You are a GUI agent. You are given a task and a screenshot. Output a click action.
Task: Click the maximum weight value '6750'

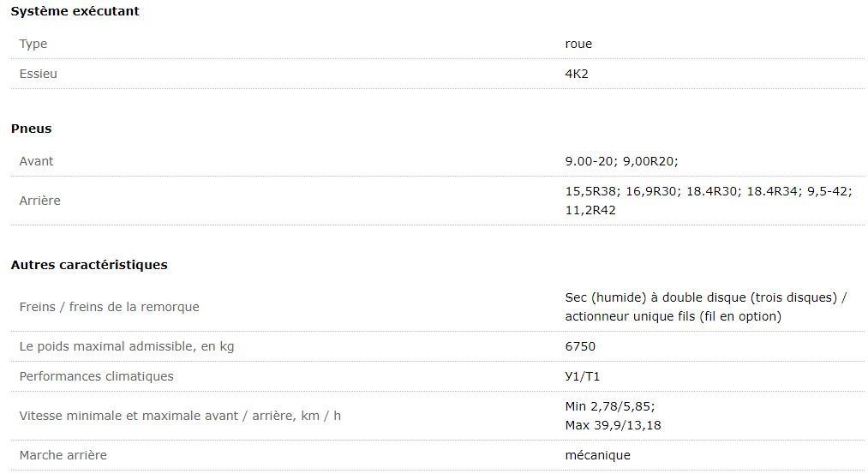[x=580, y=346]
